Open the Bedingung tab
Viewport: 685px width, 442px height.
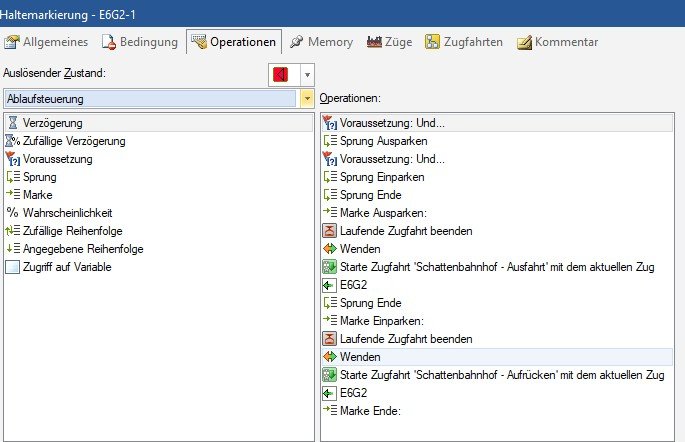140,42
